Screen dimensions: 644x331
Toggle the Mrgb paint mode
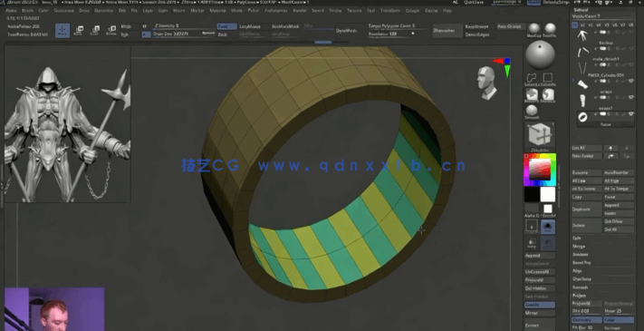(130, 26)
